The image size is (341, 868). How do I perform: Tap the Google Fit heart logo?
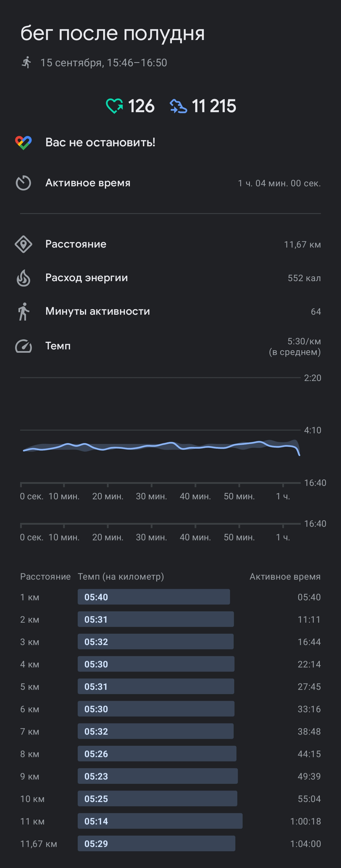point(23,143)
